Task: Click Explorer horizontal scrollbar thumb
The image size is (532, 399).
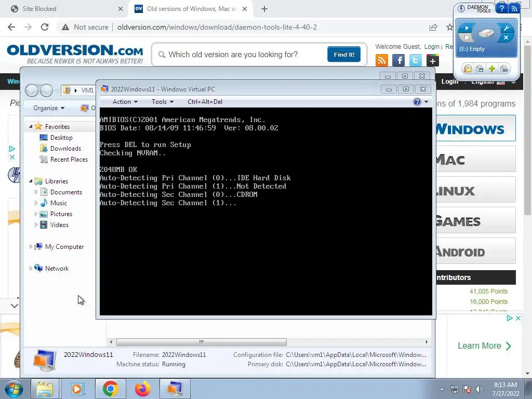Action: pos(202,342)
